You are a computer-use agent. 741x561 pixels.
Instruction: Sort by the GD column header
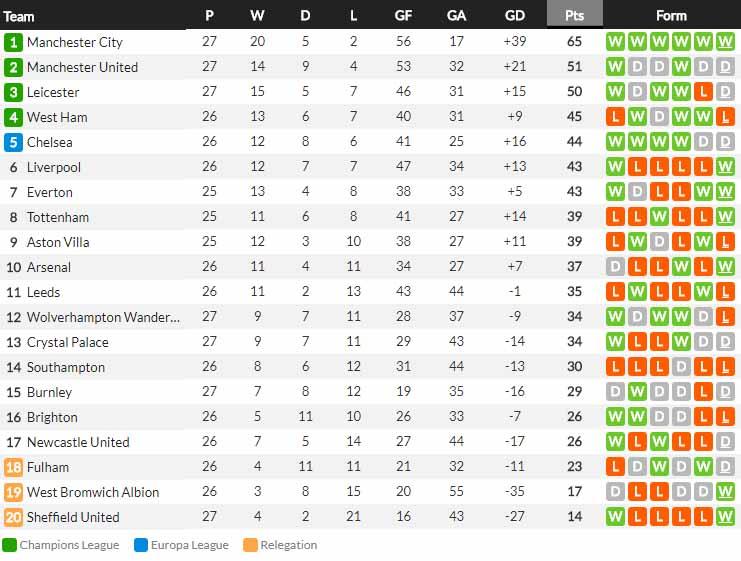point(515,15)
